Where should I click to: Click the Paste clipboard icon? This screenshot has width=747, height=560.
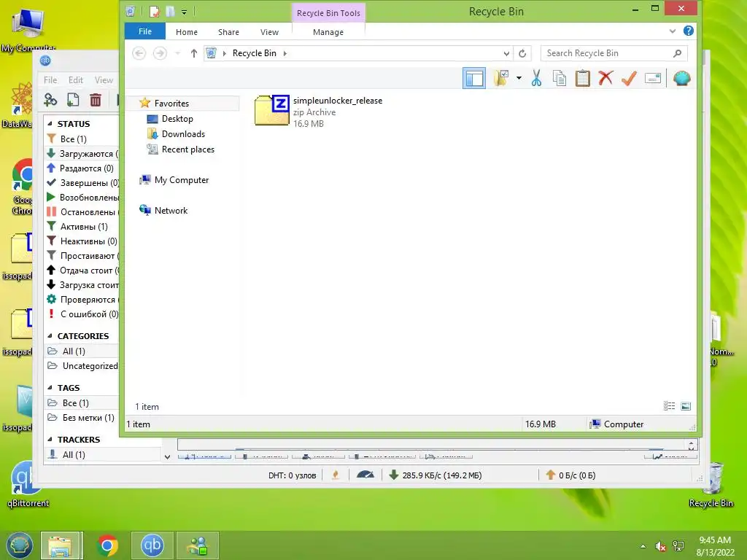582,78
